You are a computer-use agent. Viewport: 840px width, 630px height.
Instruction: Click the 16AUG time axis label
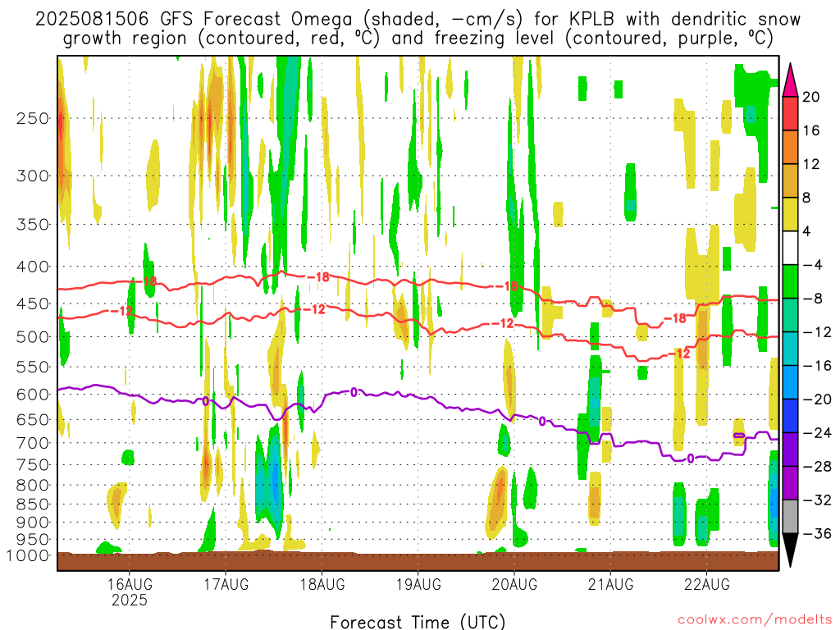[x=130, y=584]
